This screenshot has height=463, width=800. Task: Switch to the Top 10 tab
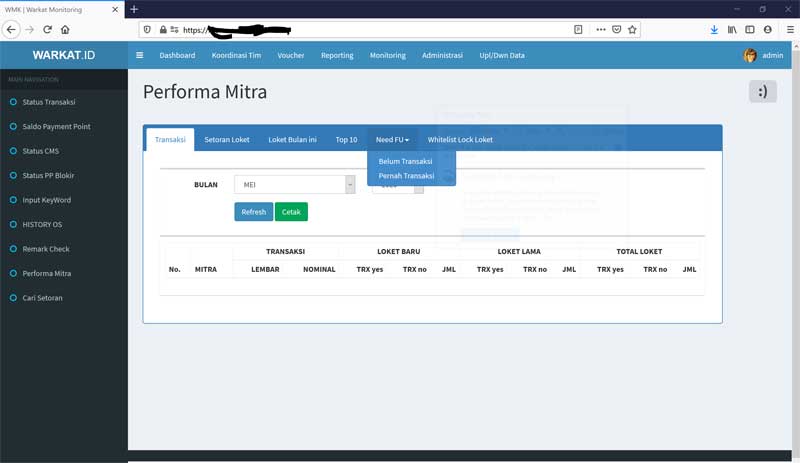(346, 139)
